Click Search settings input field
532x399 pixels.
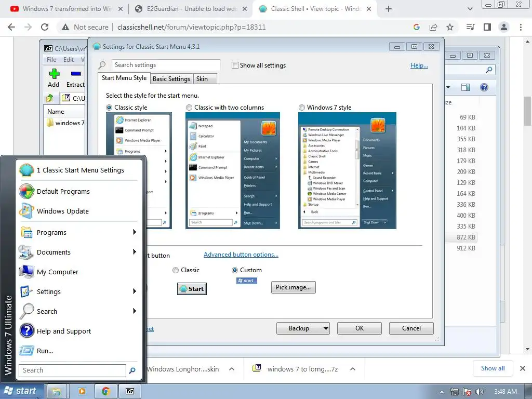coord(166,65)
